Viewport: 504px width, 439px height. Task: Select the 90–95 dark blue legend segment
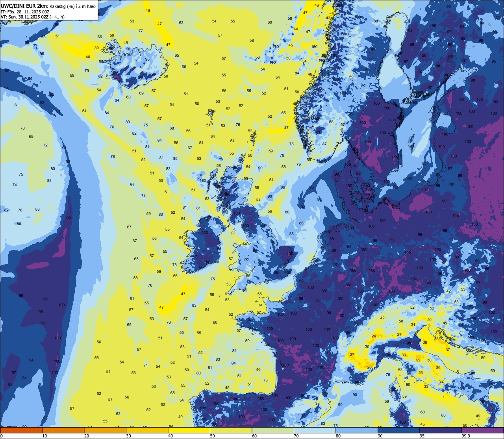tap(399, 430)
